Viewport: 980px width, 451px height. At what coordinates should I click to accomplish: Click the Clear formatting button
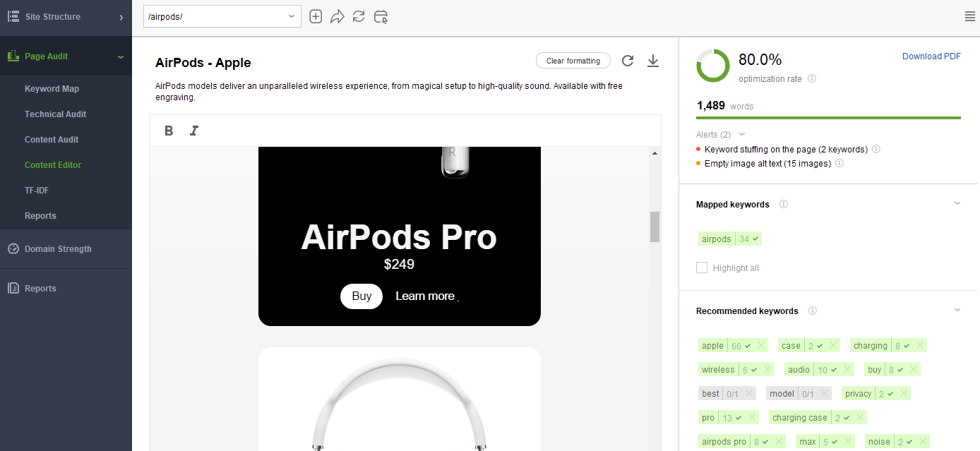point(573,61)
